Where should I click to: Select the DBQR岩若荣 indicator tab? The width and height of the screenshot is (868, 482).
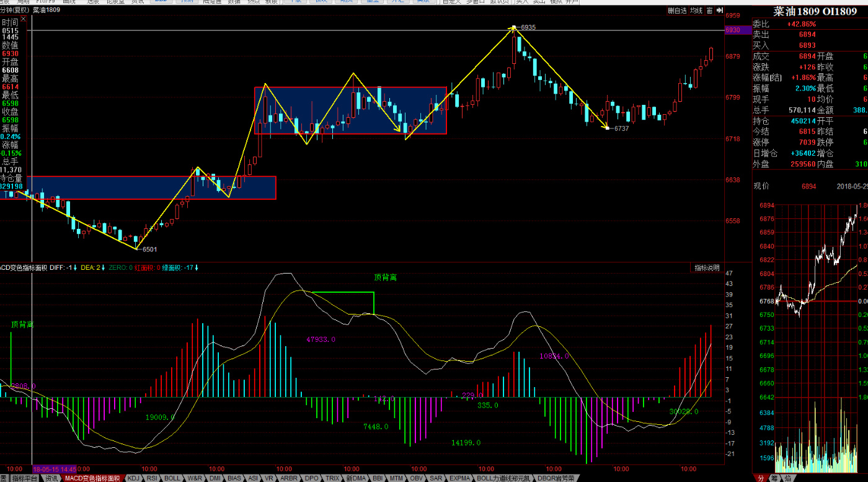tap(556, 478)
